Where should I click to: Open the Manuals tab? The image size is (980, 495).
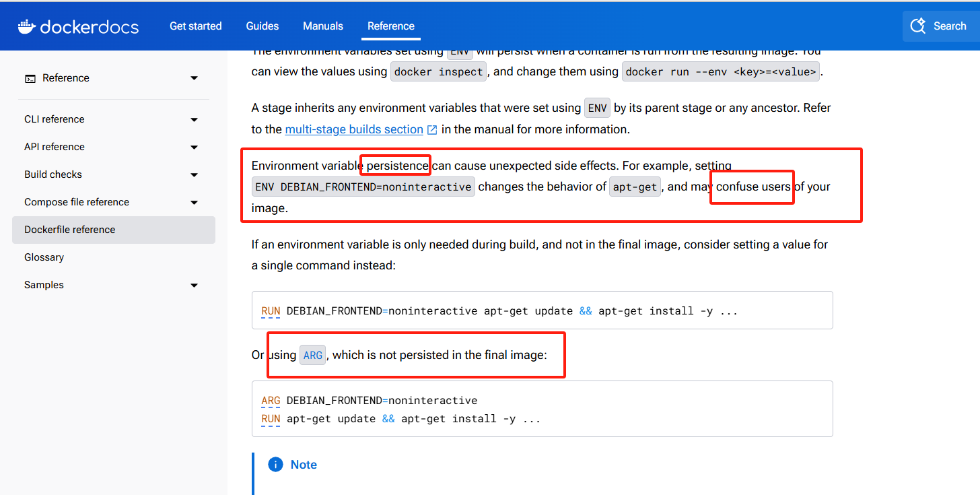tap(323, 26)
